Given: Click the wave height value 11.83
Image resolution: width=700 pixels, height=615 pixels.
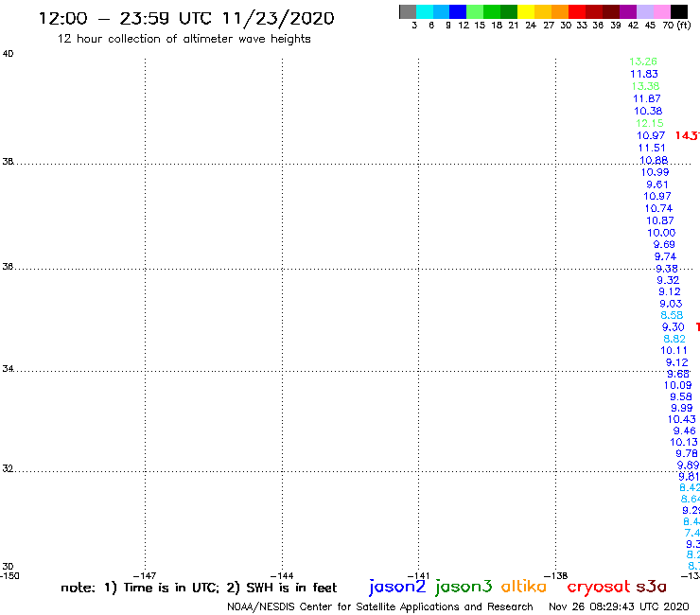Looking at the screenshot, I should 644,74.
